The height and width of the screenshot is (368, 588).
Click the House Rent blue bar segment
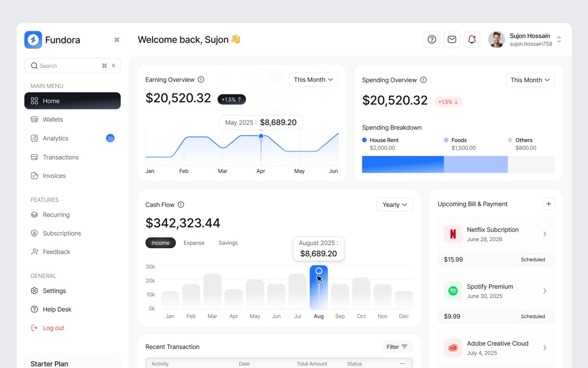click(x=403, y=164)
